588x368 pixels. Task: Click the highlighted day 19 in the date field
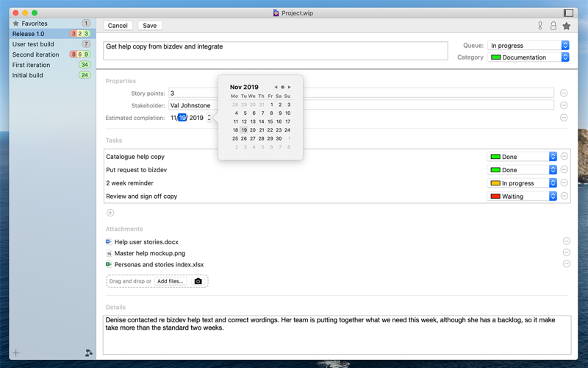click(182, 118)
